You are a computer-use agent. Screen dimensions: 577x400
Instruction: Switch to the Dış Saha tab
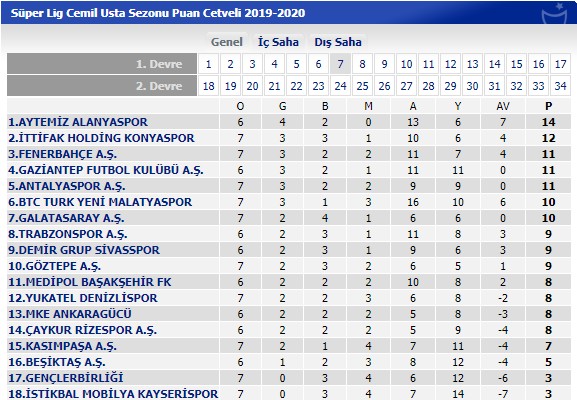pos(338,42)
